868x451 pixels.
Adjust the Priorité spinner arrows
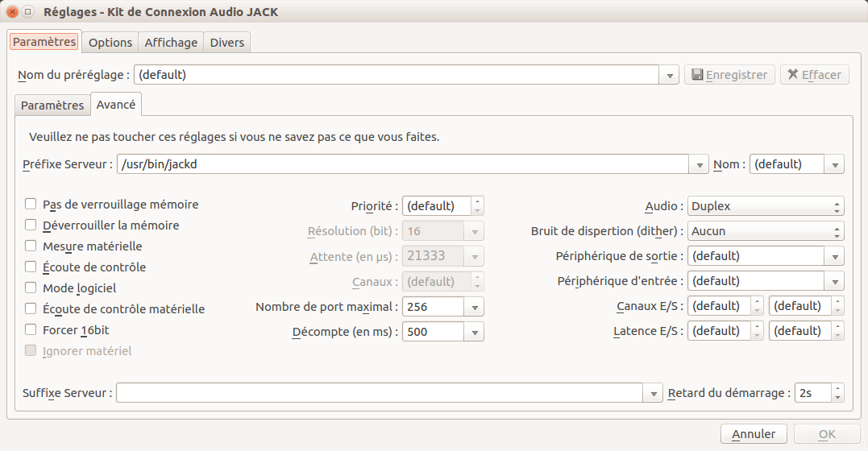[x=477, y=206]
